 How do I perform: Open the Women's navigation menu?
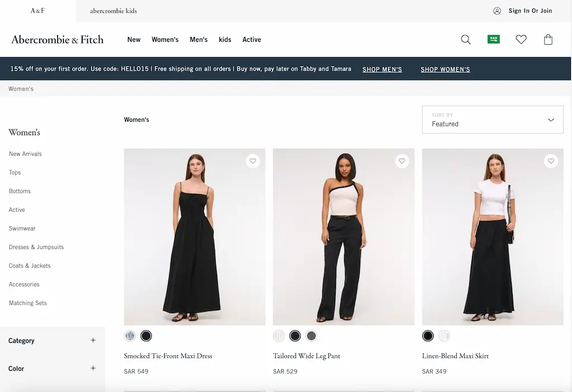(x=165, y=40)
